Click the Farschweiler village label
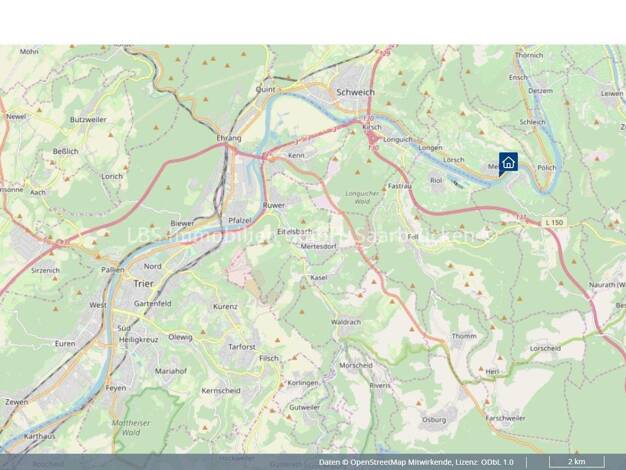Image resolution: width=626 pixels, height=470 pixels. 505,418
